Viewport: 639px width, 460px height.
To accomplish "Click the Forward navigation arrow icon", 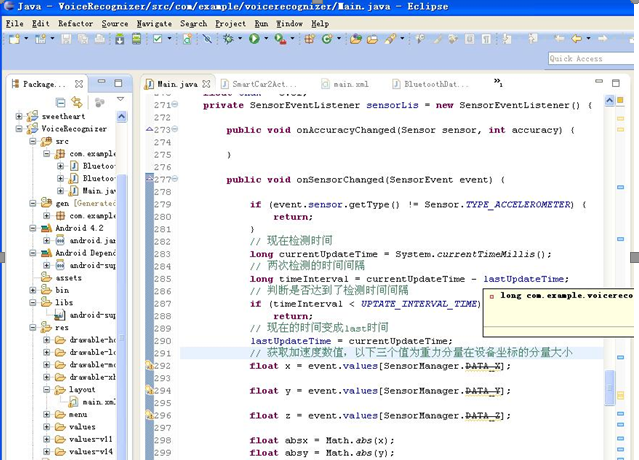I will pyautogui.click(x=602, y=39).
